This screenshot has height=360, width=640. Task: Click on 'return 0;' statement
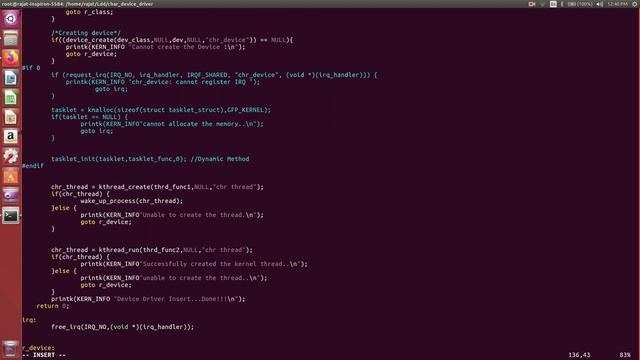tap(53, 306)
